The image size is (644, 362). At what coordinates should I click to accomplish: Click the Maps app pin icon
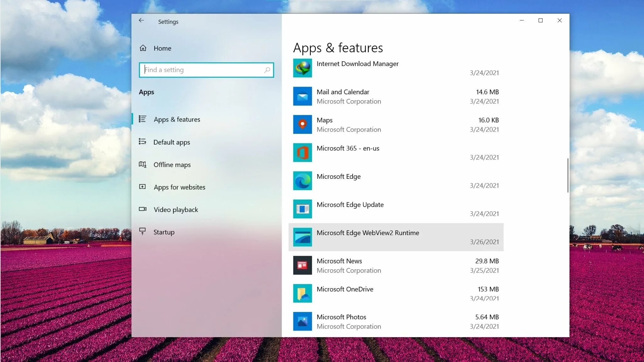click(x=303, y=124)
